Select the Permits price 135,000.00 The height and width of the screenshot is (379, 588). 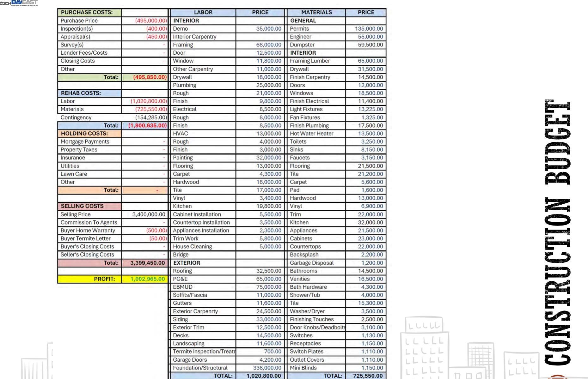pos(369,29)
